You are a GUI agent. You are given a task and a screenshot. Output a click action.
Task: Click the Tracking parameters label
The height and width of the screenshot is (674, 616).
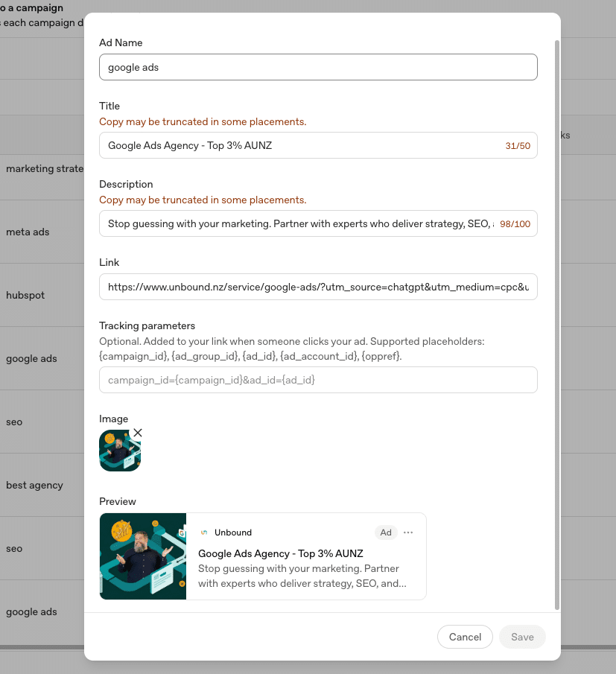click(x=147, y=325)
